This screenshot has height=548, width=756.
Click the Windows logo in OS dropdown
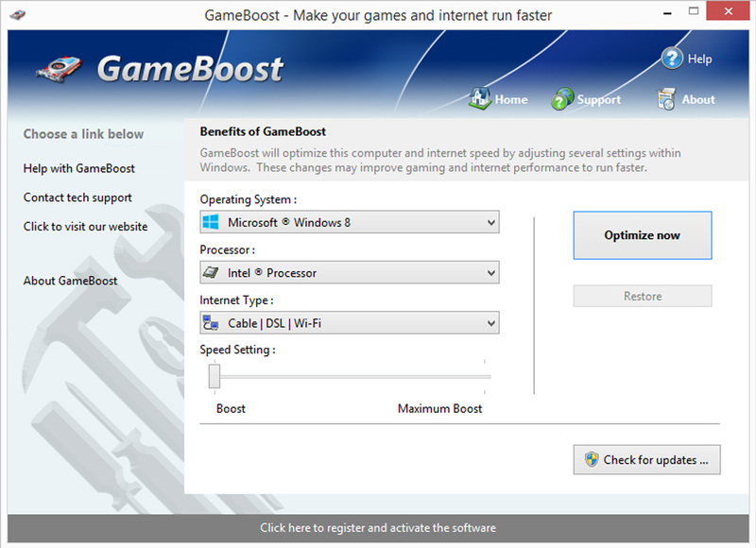pos(211,222)
